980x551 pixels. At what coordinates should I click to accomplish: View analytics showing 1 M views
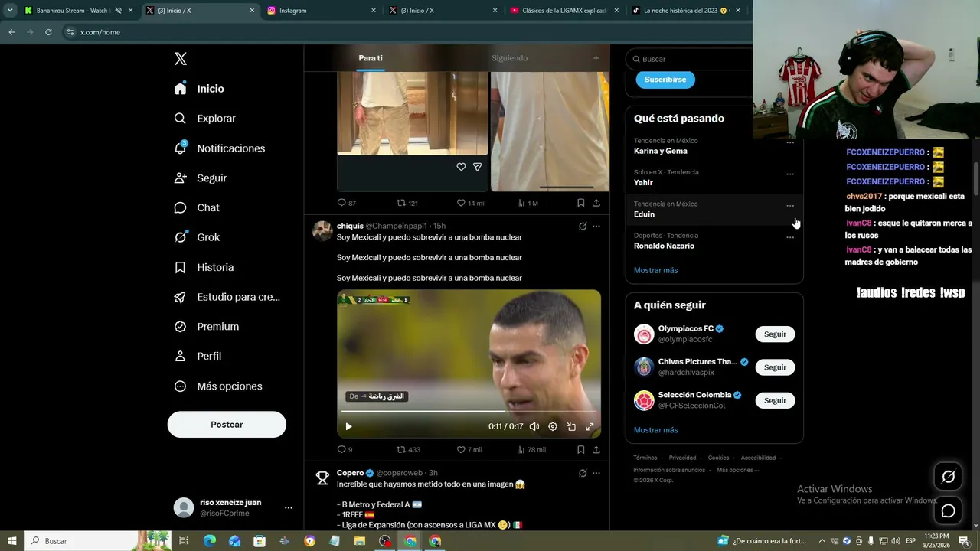(528, 203)
